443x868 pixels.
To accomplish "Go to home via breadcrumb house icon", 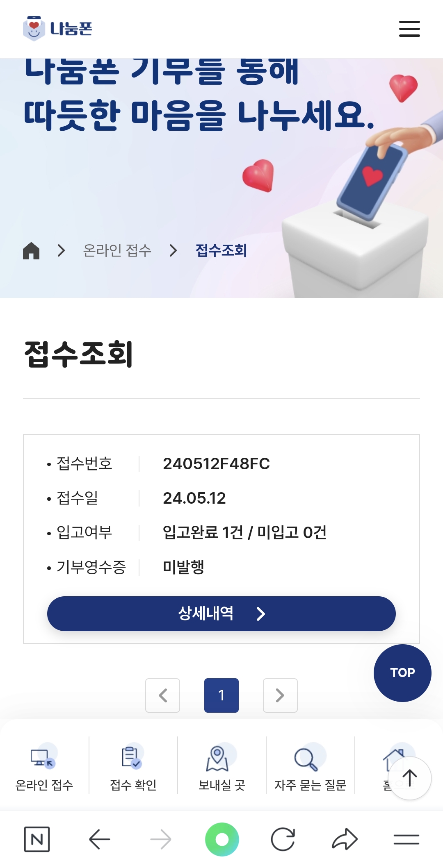I will pos(31,250).
